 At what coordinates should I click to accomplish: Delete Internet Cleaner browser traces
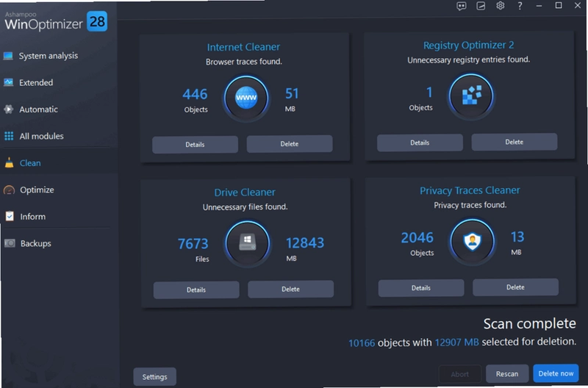click(290, 144)
